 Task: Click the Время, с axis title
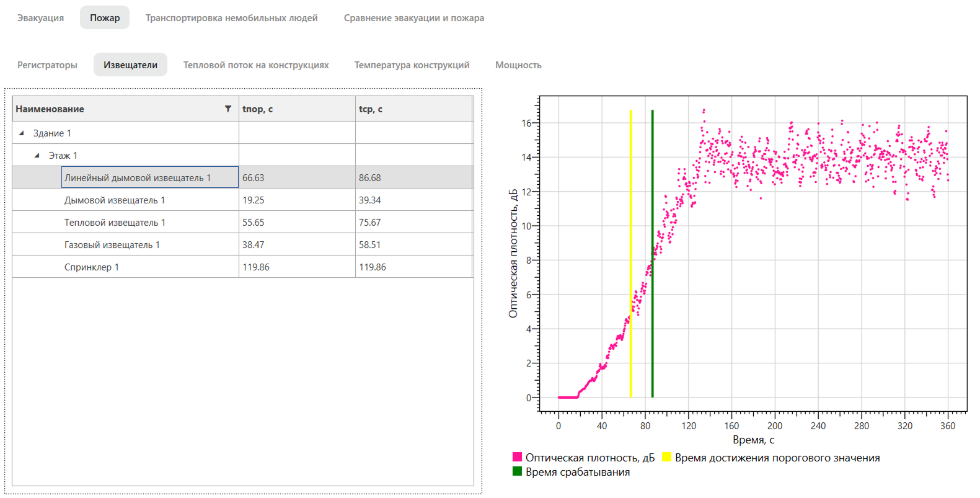click(x=753, y=440)
